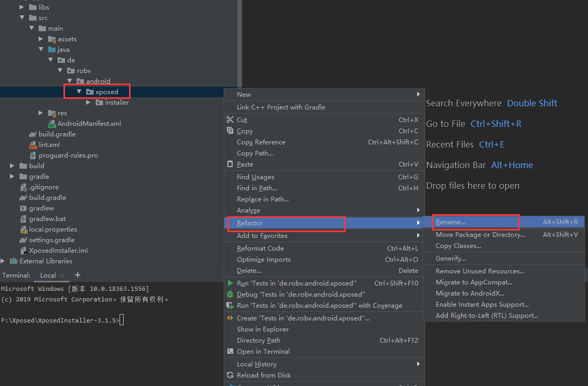Image resolution: width=588 pixels, height=386 pixels.
Task: Expand the assets folder arrow
Action: coord(41,39)
